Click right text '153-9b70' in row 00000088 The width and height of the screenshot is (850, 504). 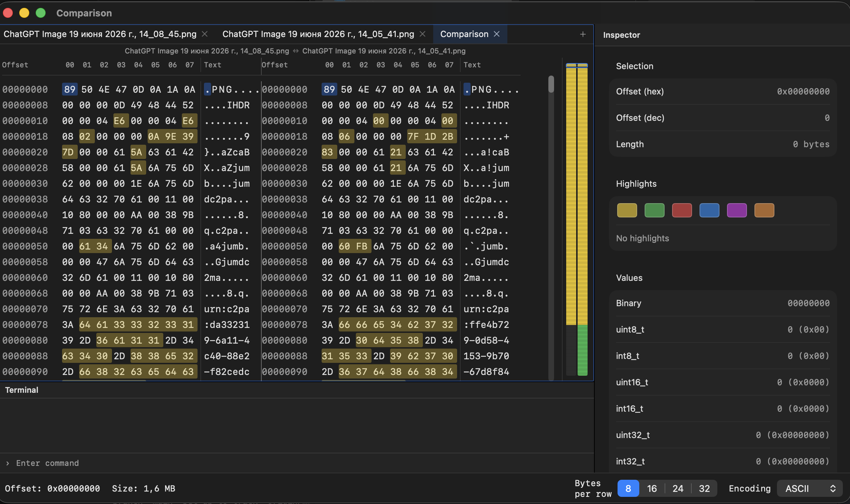486,356
